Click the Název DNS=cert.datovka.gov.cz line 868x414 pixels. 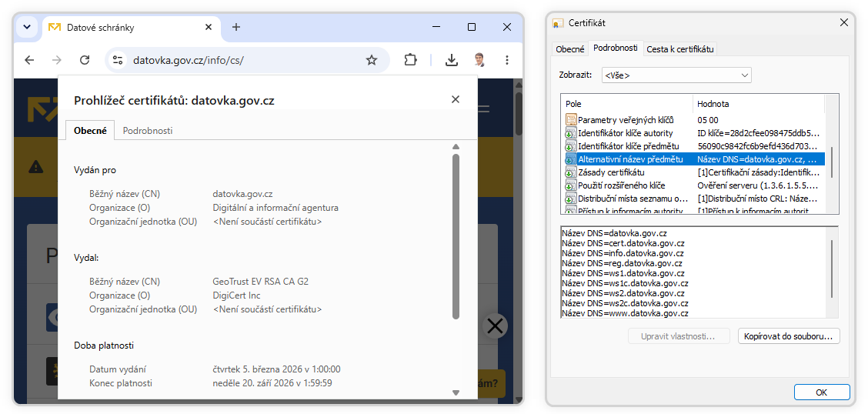(x=623, y=243)
